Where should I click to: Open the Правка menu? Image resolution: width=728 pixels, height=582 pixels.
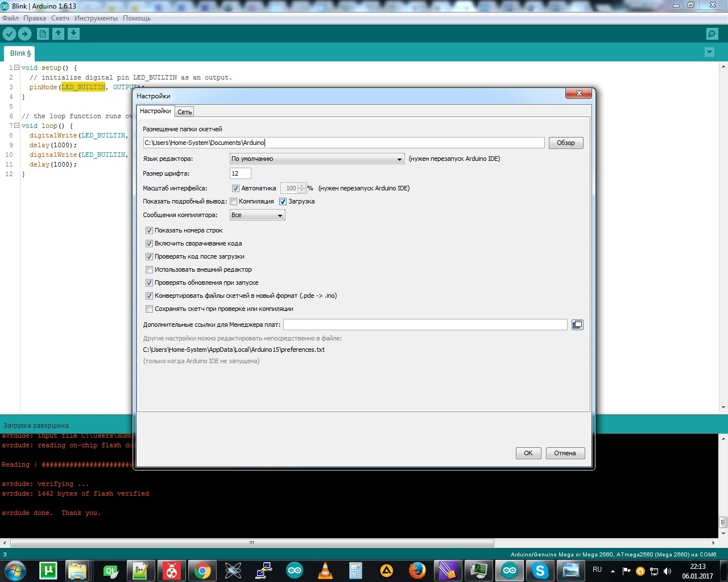coord(35,18)
